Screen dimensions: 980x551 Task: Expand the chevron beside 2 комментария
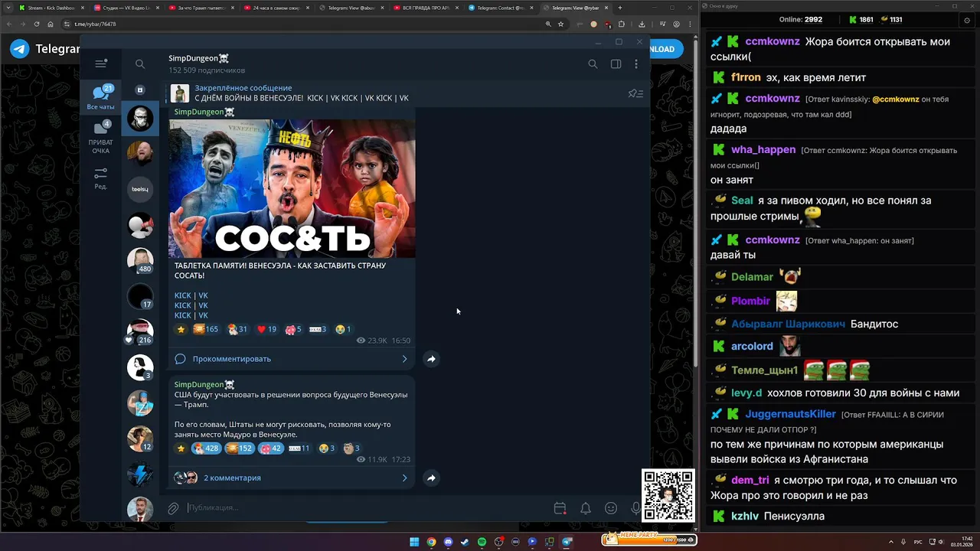click(x=405, y=478)
